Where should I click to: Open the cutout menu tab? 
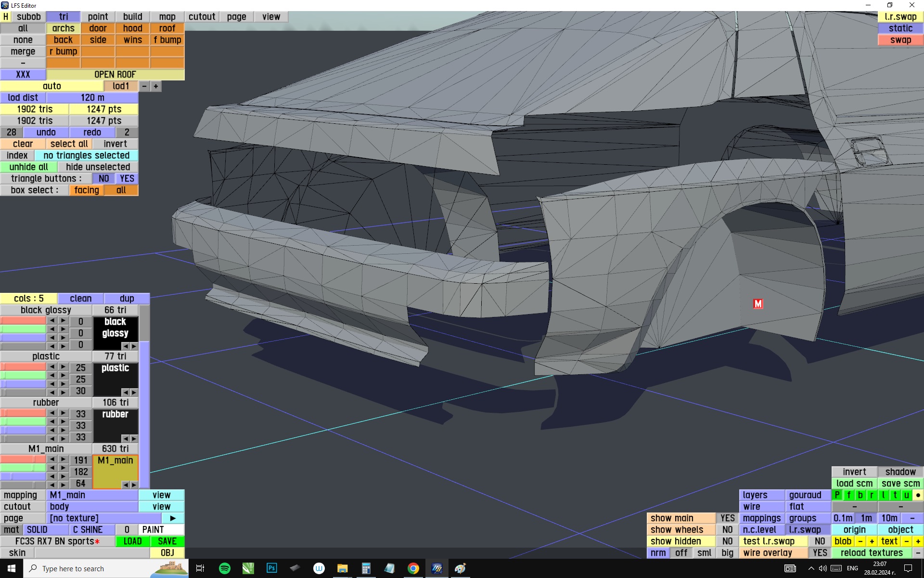[202, 17]
